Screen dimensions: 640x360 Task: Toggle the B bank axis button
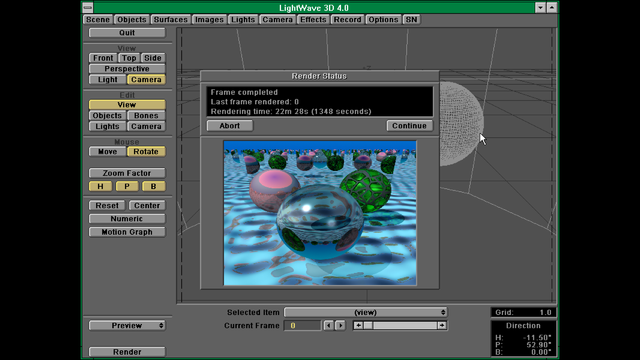tap(153, 187)
